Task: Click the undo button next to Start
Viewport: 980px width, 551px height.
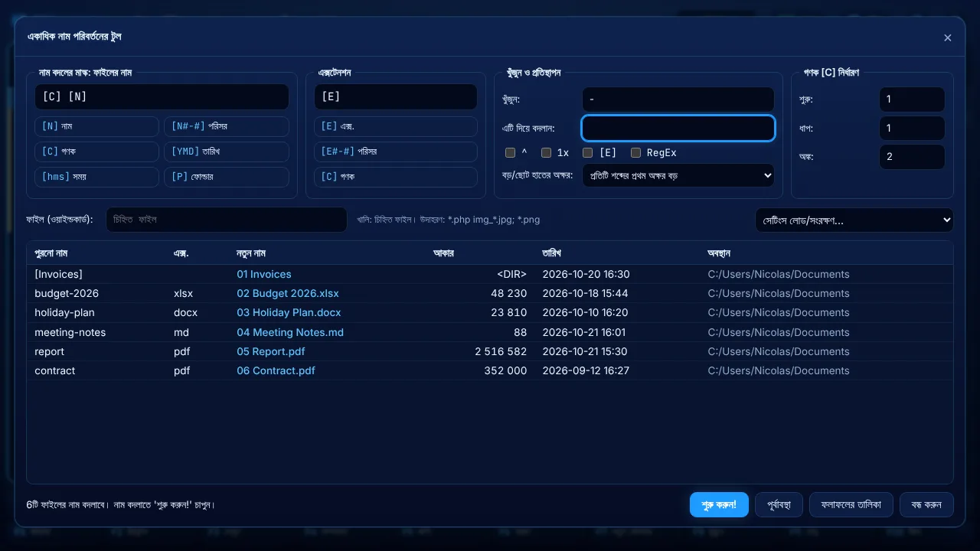Action: 779,505
